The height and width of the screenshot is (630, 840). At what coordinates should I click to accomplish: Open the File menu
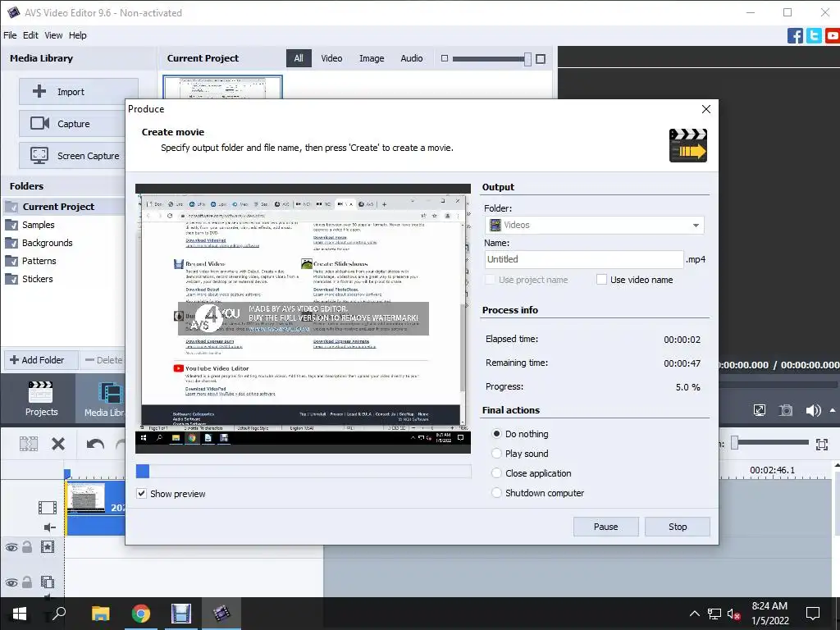click(10, 35)
